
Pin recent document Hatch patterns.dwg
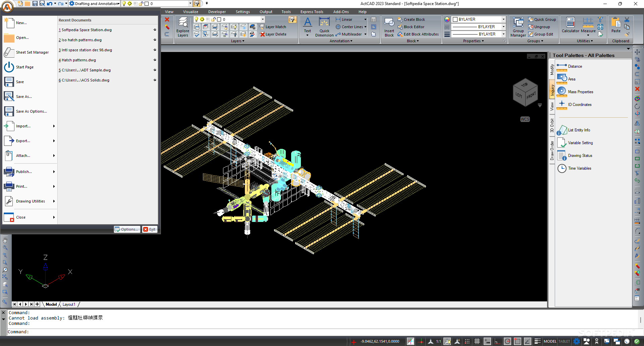click(x=155, y=60)
